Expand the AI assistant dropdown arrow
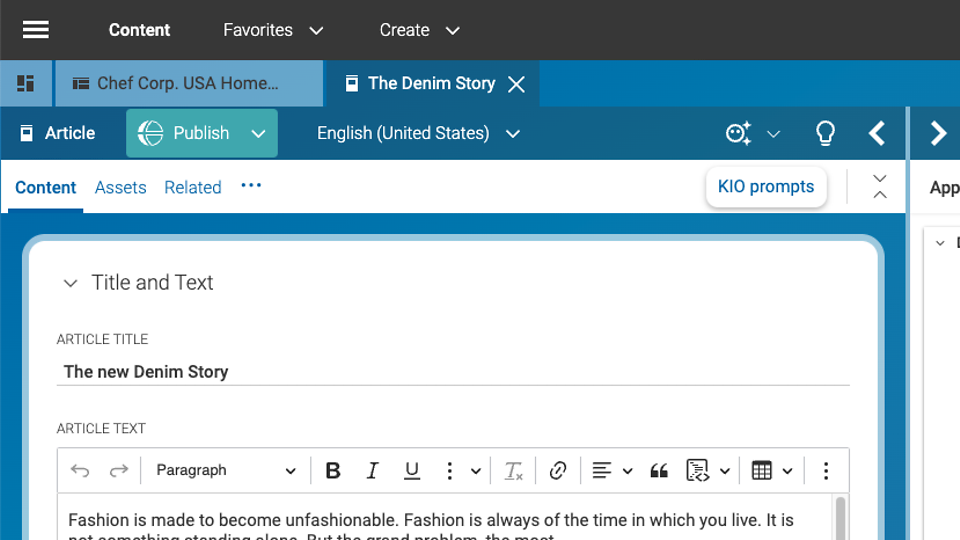Screen dimensions: 960x540 (x=773, y=133)
